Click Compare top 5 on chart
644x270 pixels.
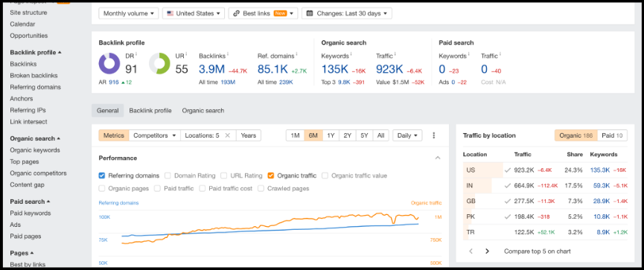click(538, 251)
